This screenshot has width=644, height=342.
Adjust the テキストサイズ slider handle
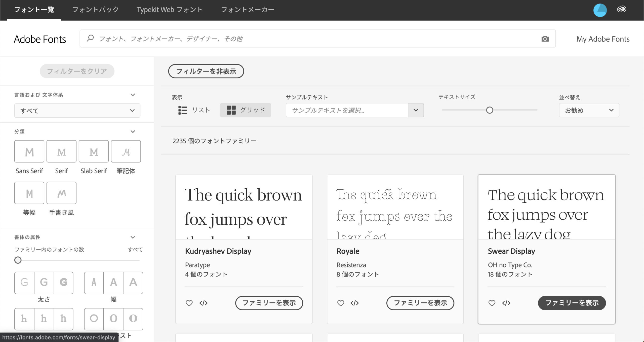click(x=490, y=110)
